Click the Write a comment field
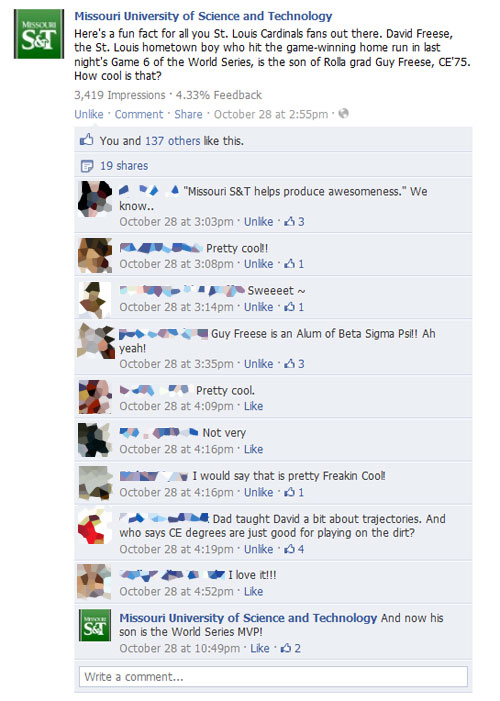Screen dimensions: 500x701 coord(273,676)
